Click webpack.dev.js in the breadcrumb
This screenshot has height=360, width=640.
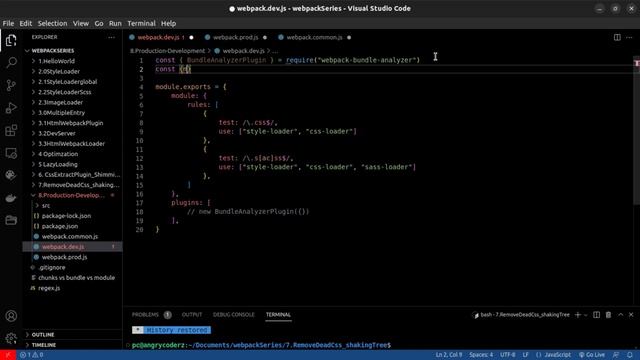pyautogui.click(x=243, y=51)
